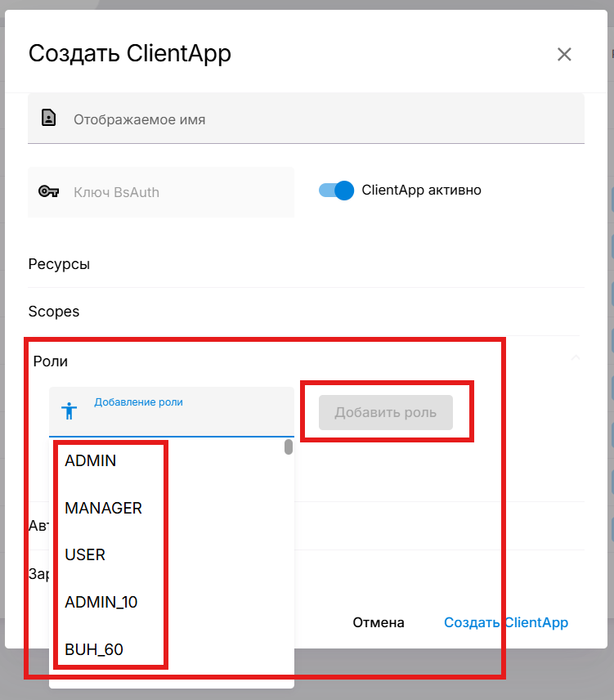Collapse the Роли section using its chevron

pyautogui.click(x=576, y=358)
